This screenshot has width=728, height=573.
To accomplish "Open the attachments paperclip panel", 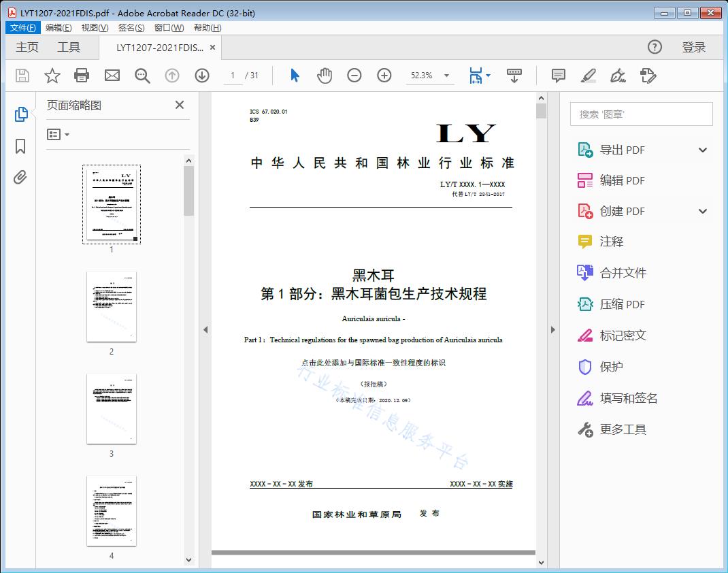I will tap(20, 178).
